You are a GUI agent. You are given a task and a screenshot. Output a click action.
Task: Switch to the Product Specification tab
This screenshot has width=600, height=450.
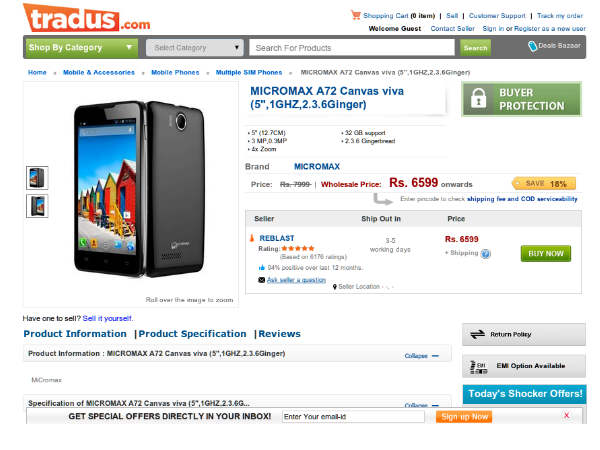coord(192,334)
